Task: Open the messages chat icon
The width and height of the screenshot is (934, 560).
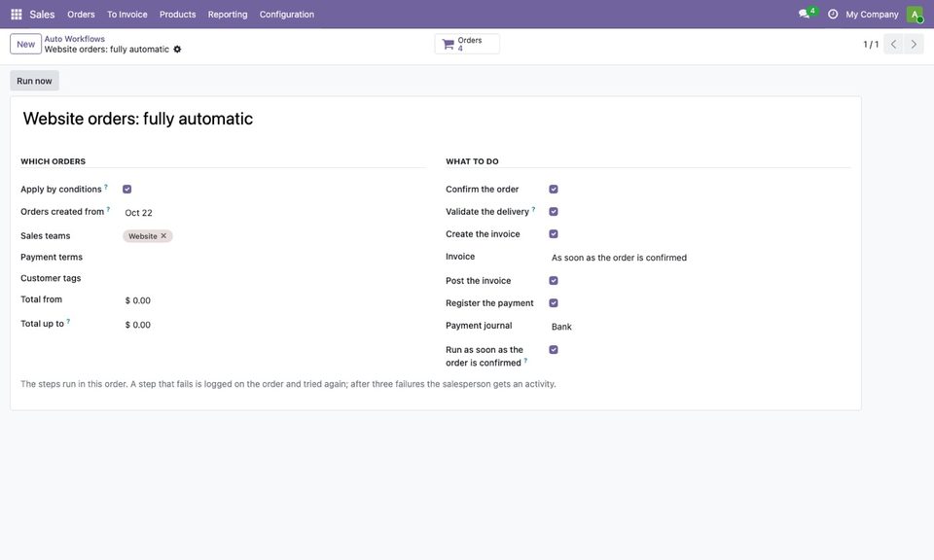Action: pyautogui.click(x=805, y=14)
